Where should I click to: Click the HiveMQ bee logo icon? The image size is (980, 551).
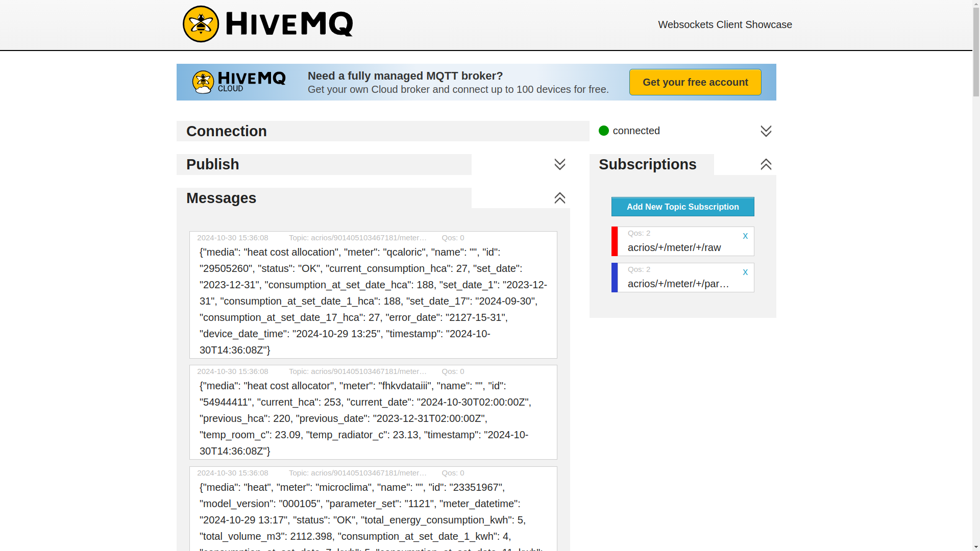201,24
